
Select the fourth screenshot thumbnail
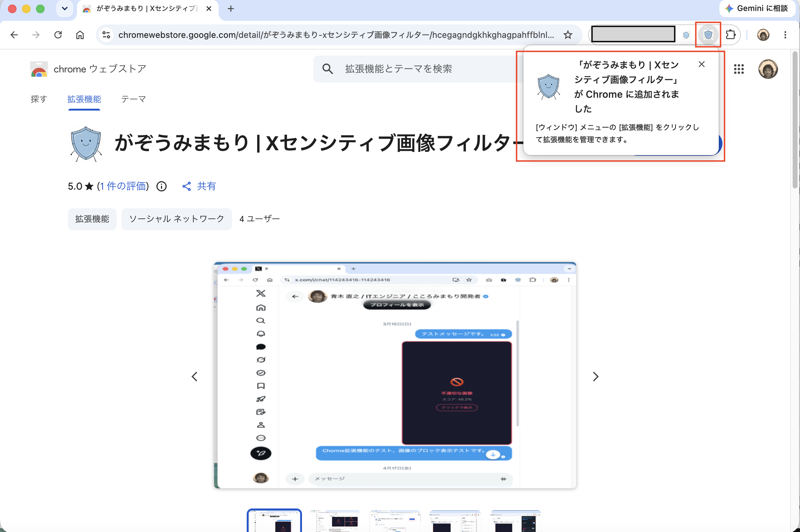pyautogui.click(x=455, y=520)
